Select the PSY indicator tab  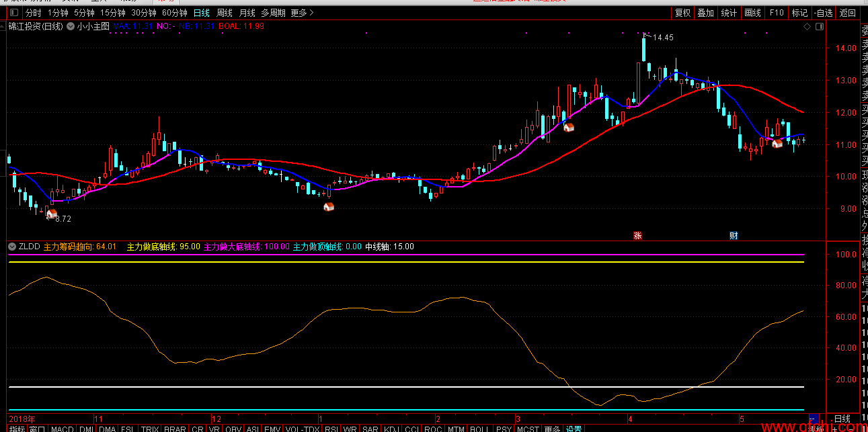503,429
